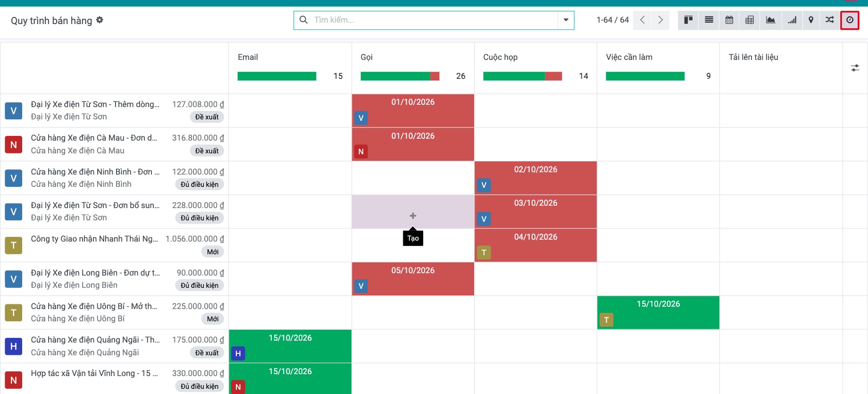
Task: Click the N avatar of Cửa hàng Xe điện Cà Mau
Action: [14, 145]
